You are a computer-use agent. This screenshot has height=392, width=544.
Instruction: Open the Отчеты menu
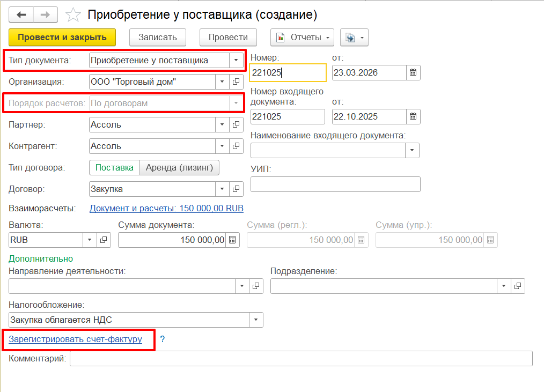pos(302,38)
